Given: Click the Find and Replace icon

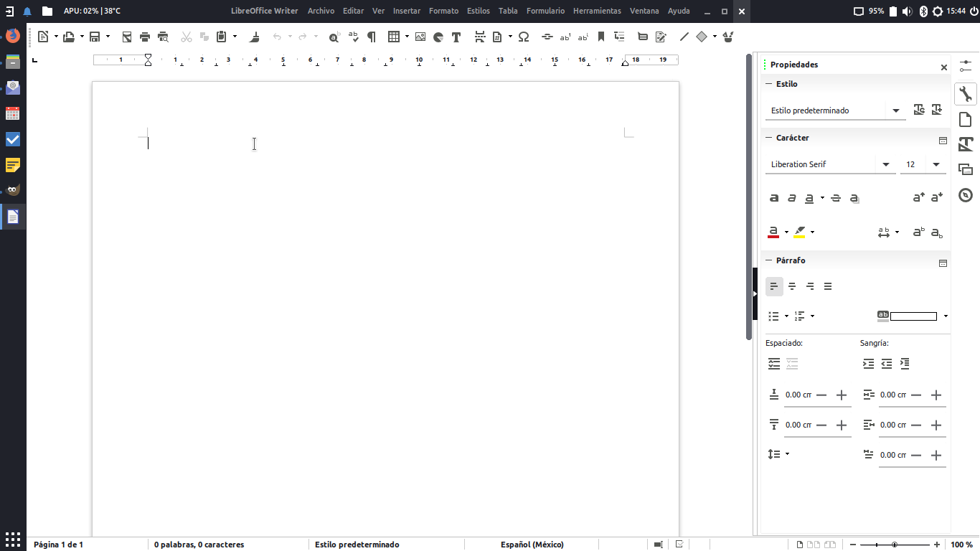Looking at the screenshot, I should [334, 37].
